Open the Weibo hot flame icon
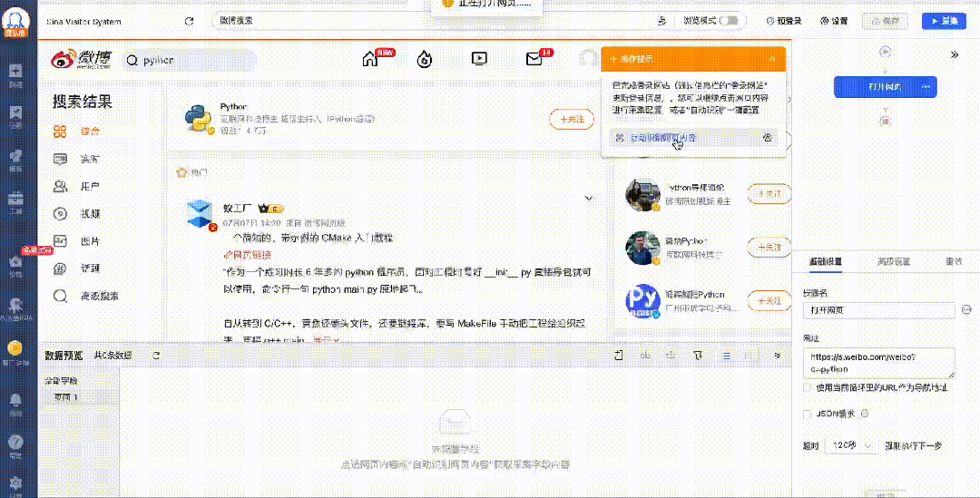The width and height of the screenshot is (980, 498). pos(425,59)
